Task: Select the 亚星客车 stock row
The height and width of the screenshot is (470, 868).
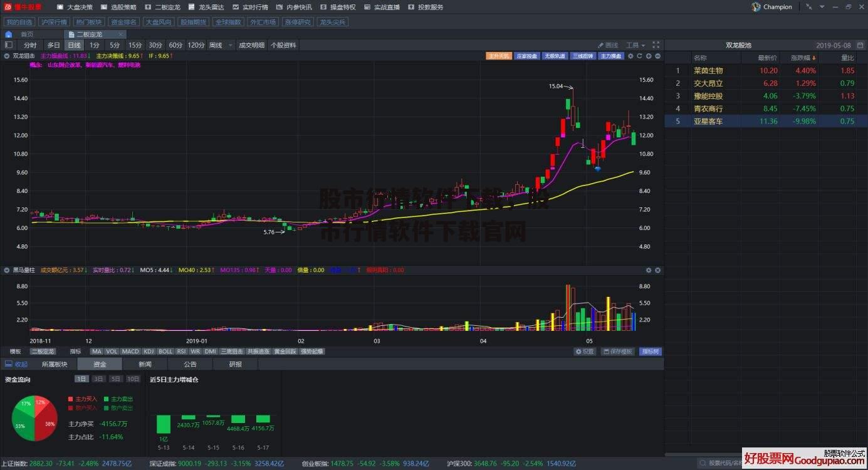Action: coord(766,122)
